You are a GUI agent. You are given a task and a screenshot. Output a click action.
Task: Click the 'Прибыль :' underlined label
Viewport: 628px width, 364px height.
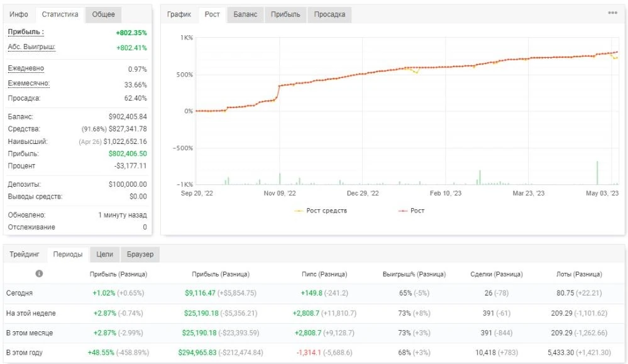(26, 32)
